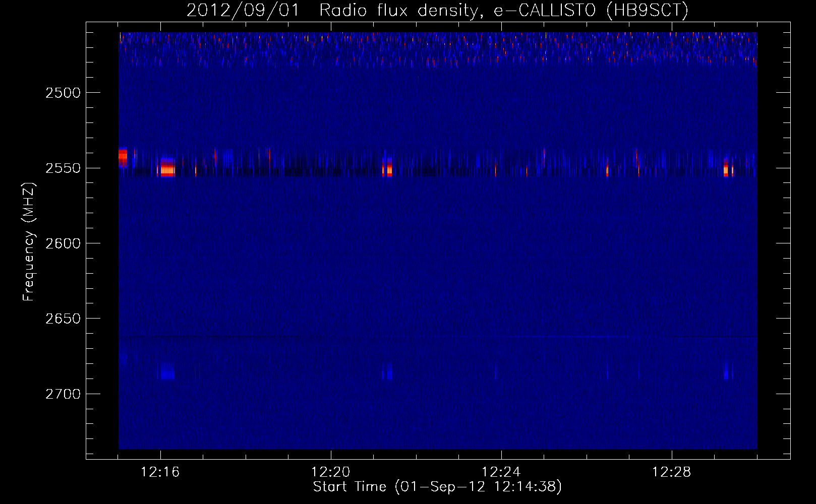Click the plot title "2012/09/01 Radio flux density, e-CALLISTO (HB9SCT)"

437,10
